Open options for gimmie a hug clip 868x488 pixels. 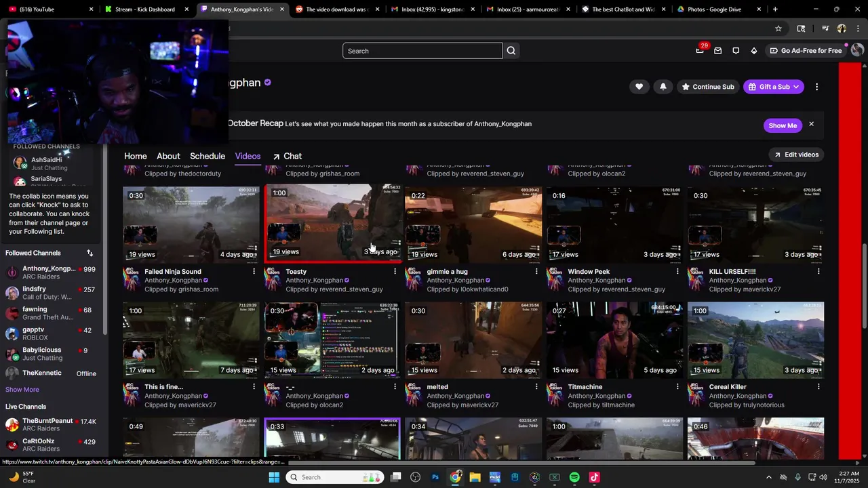point(536,271)
